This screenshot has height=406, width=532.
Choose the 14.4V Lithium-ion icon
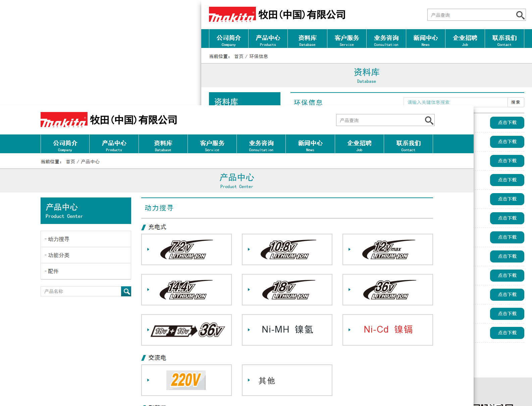point(187,290)
